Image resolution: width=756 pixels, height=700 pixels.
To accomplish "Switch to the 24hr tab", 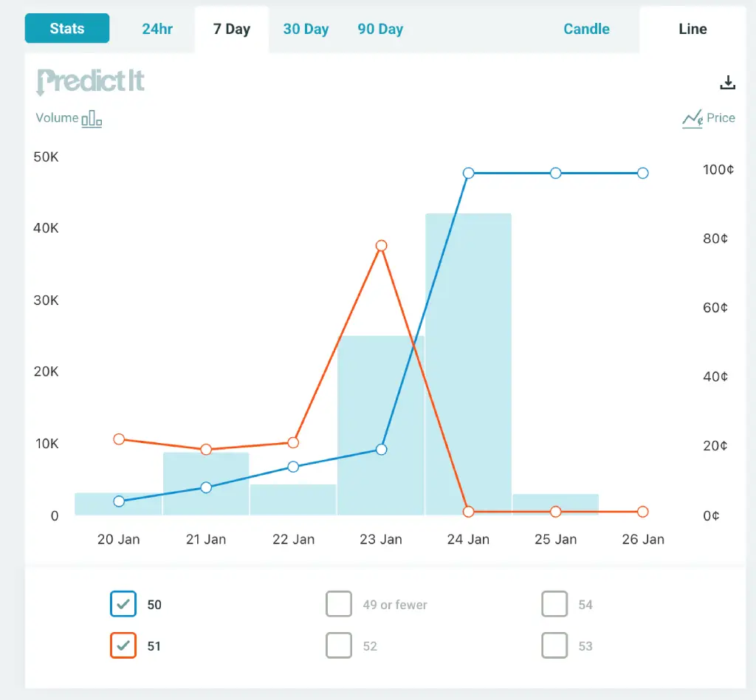I will [x=157, y=29].
